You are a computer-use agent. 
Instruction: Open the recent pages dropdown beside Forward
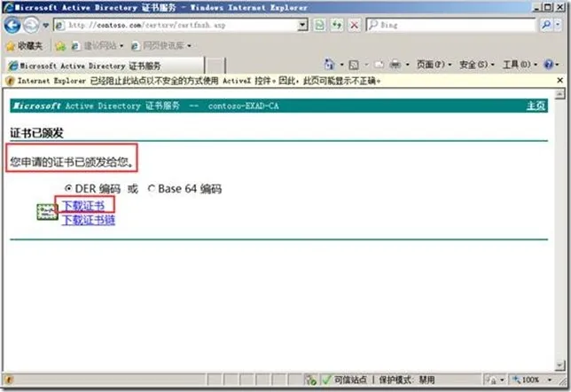[46, 26]
